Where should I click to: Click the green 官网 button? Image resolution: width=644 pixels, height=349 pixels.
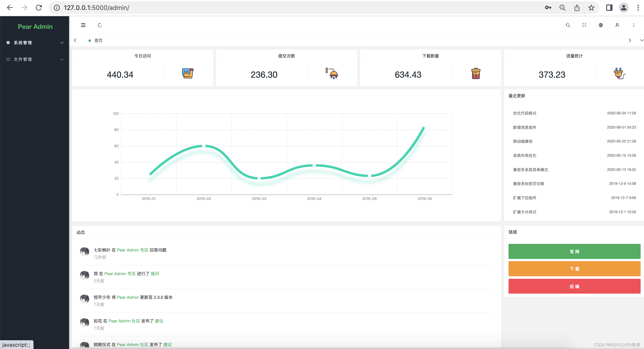(574, 251)
